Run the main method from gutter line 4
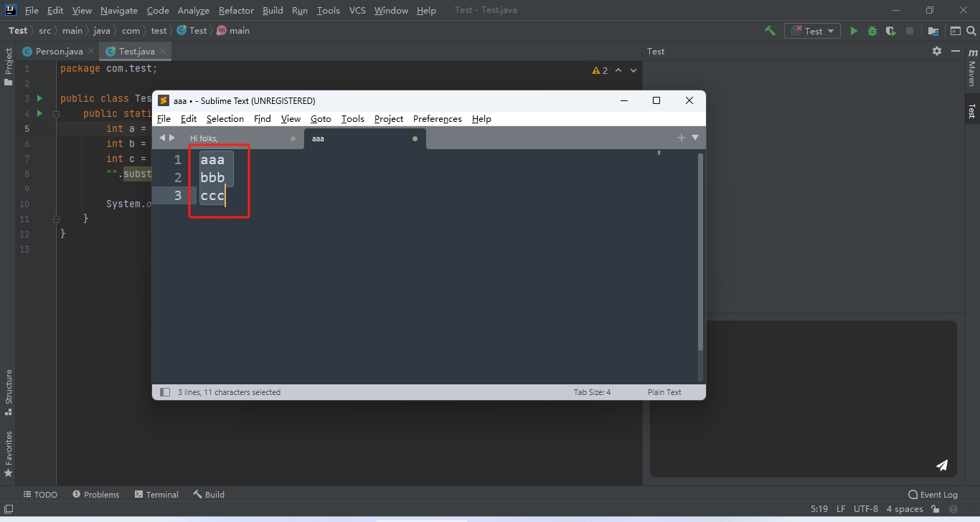980x522 pixels. 39,113
